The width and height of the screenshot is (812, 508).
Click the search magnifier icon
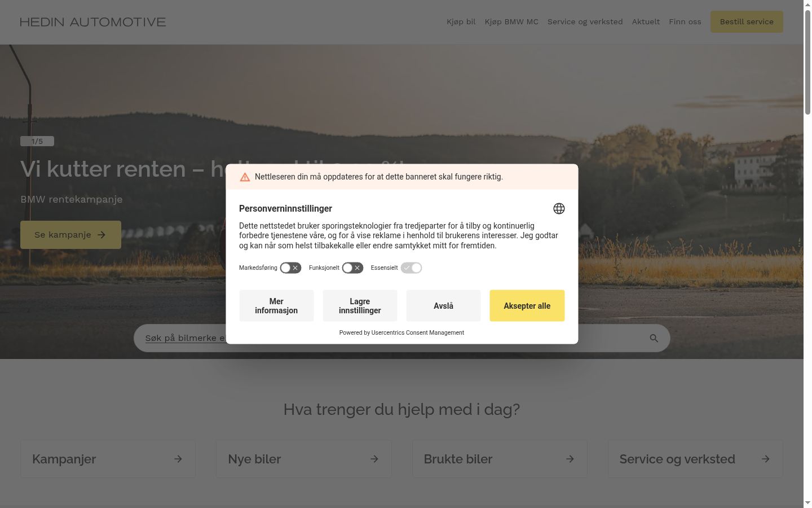click(654, 338)
